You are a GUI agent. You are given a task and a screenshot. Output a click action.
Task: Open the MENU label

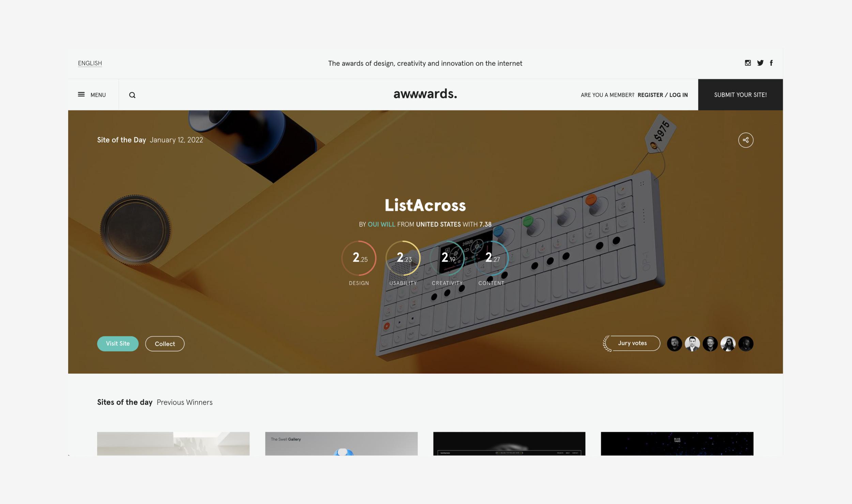coord(98,95)
